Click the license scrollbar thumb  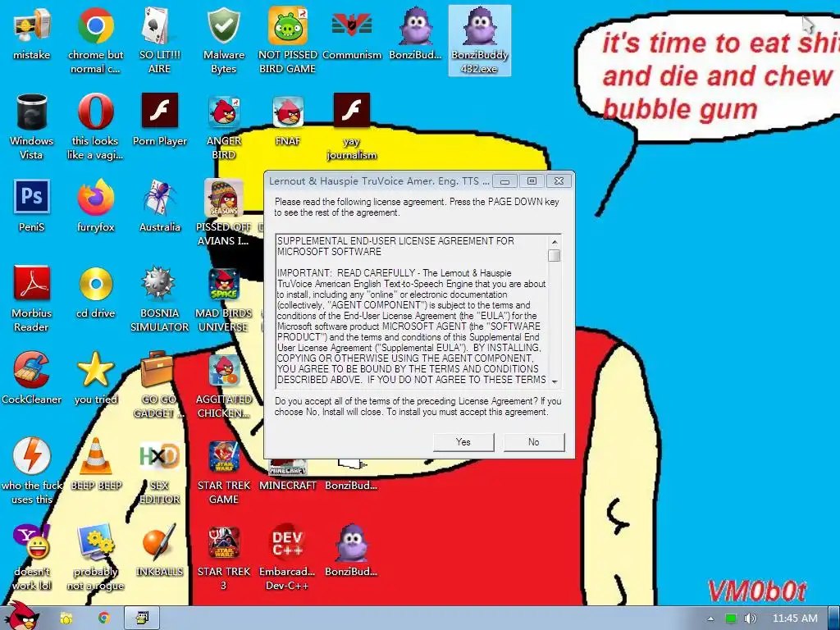555,256
